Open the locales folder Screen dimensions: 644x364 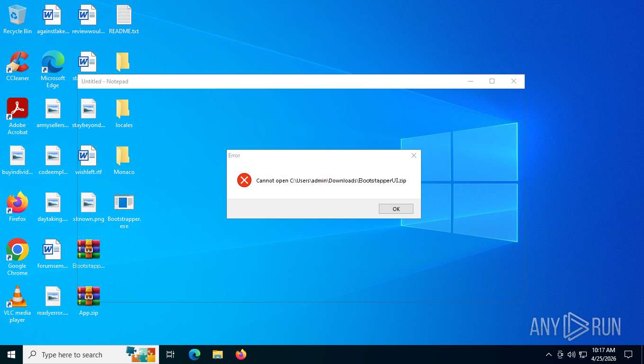coord(124,114)
